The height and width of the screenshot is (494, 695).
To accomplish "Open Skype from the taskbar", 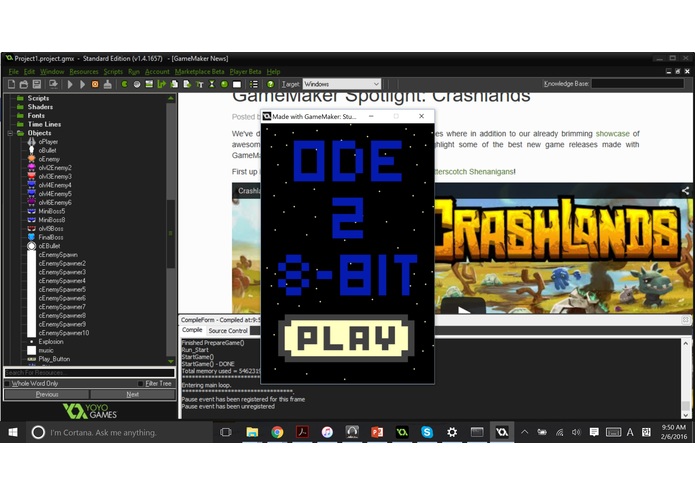I will (427, 432).
